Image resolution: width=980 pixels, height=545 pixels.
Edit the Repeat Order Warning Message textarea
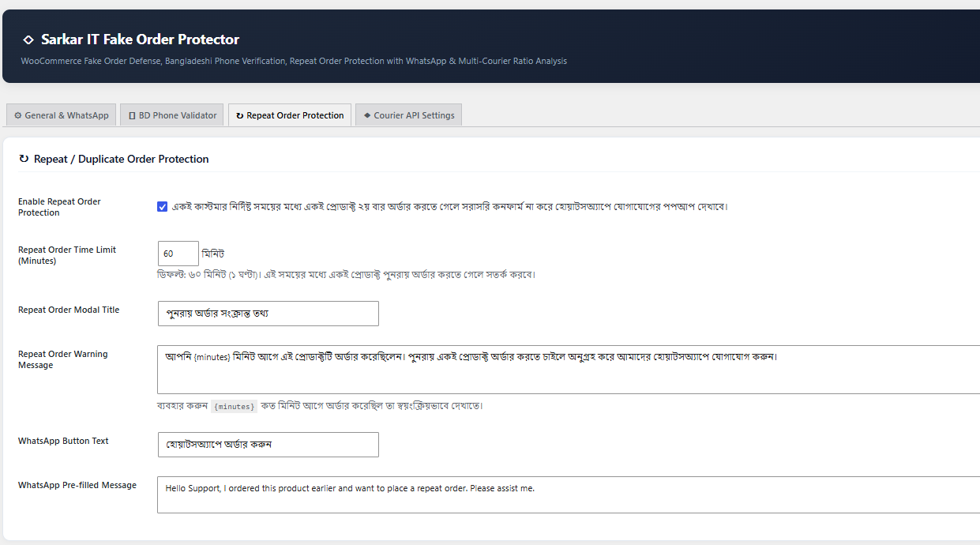[x=569, y=370]
